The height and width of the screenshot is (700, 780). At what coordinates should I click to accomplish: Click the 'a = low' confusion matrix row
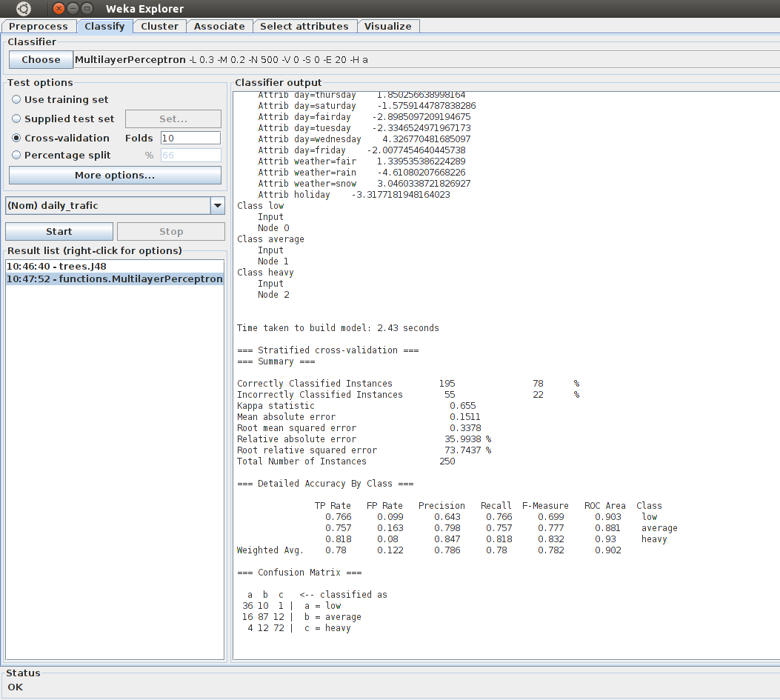(292, 606)
